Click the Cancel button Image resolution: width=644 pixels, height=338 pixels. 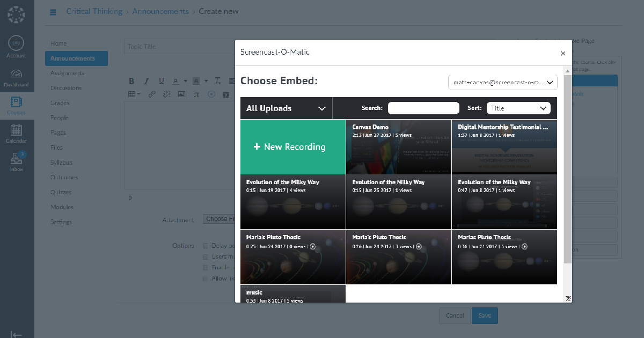pos(455,315)
